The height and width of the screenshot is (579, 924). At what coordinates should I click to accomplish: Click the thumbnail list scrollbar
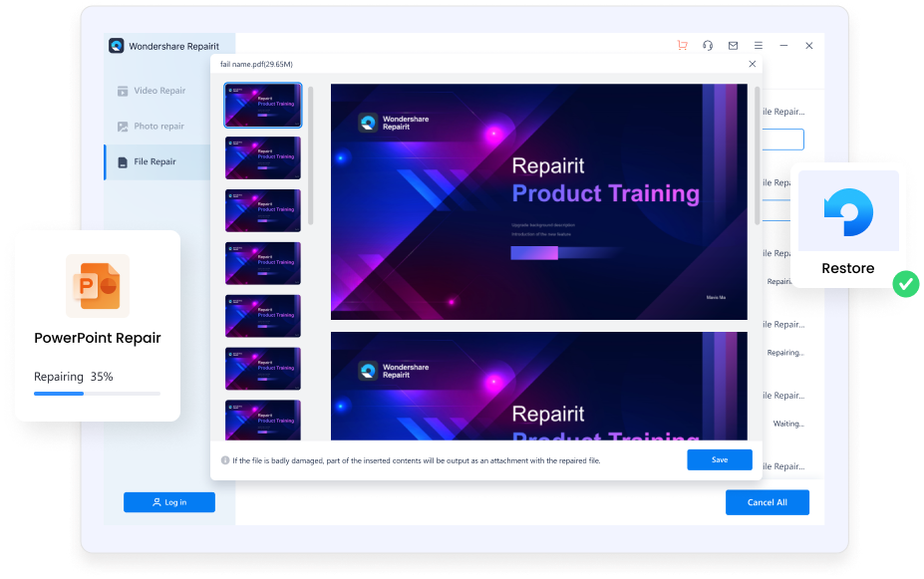(311, 156)
